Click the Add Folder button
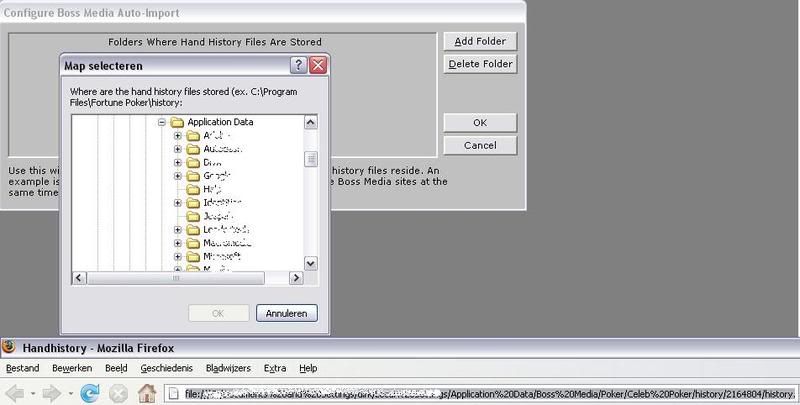The width and height of the screenshot is (800, 405). point(480,41)
